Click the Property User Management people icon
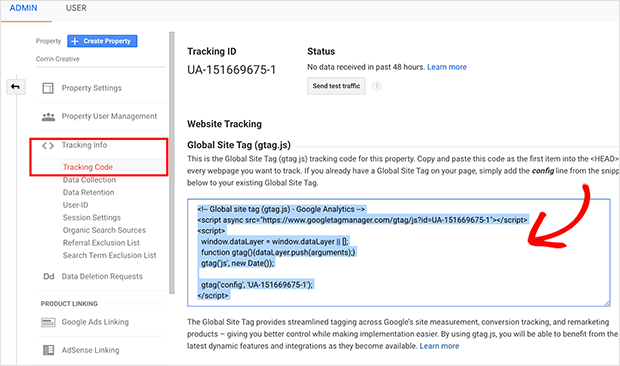The width and height of the screenshot is (620, 366). (48, 117)
